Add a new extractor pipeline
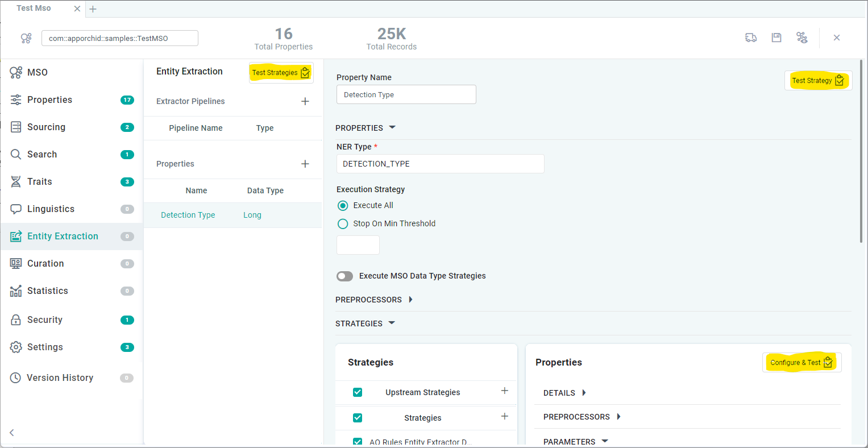The image size is (868, 448). [x=305, y=101]
